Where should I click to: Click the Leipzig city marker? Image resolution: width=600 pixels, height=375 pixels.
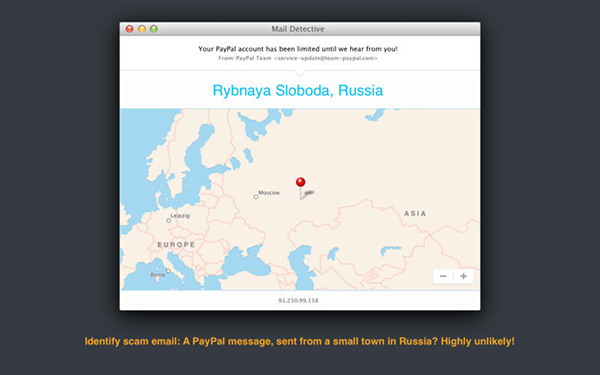pos(168,220)
